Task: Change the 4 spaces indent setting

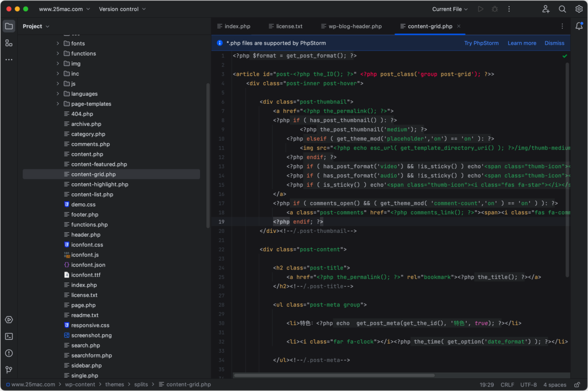Action: pyautogui.click(x=555, y=385)
